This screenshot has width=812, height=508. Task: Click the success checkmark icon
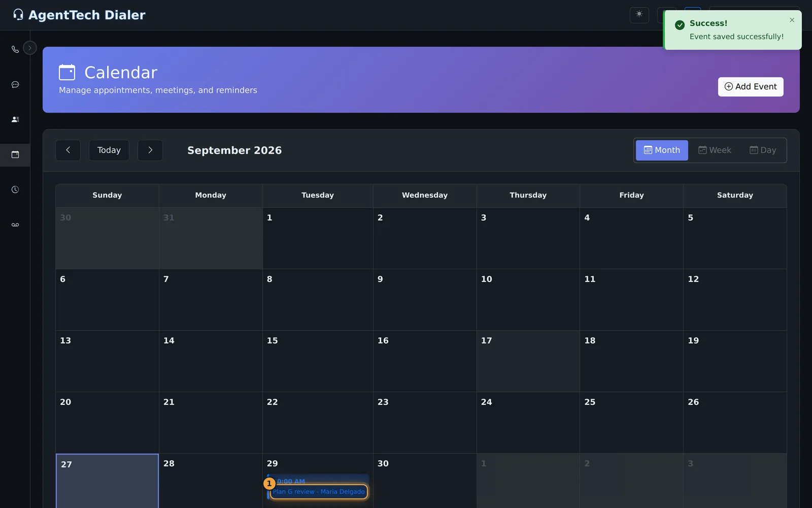(680, 25)
